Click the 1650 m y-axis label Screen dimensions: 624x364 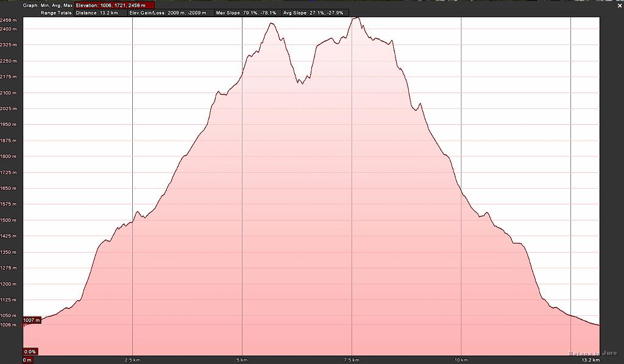pos(9,188)
